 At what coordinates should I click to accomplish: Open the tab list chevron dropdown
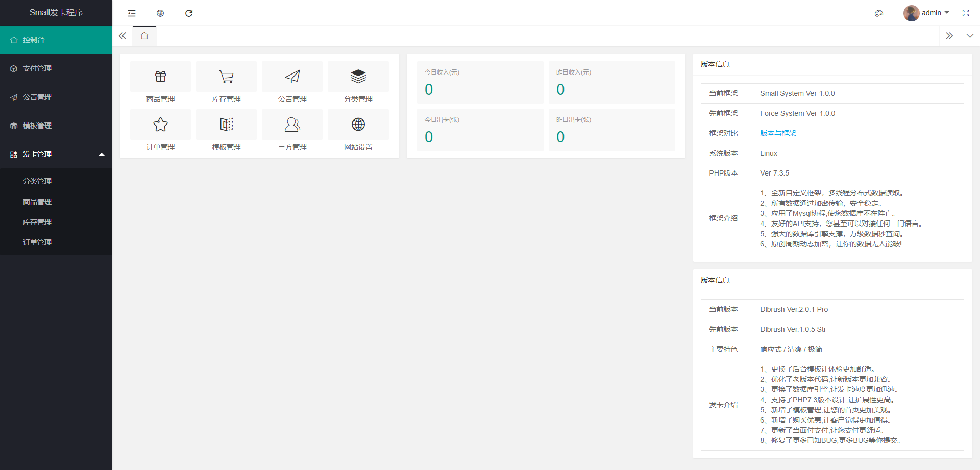[969, 36]
